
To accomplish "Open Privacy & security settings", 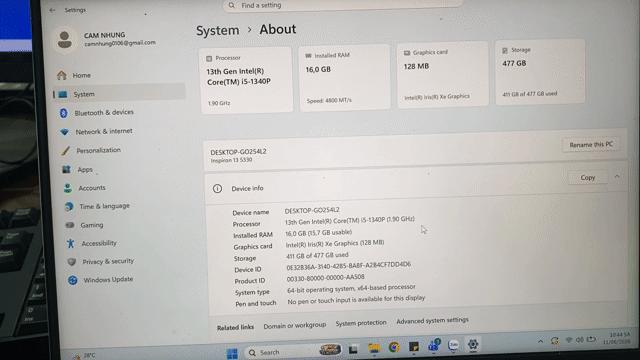I will [x=100, y=261].
